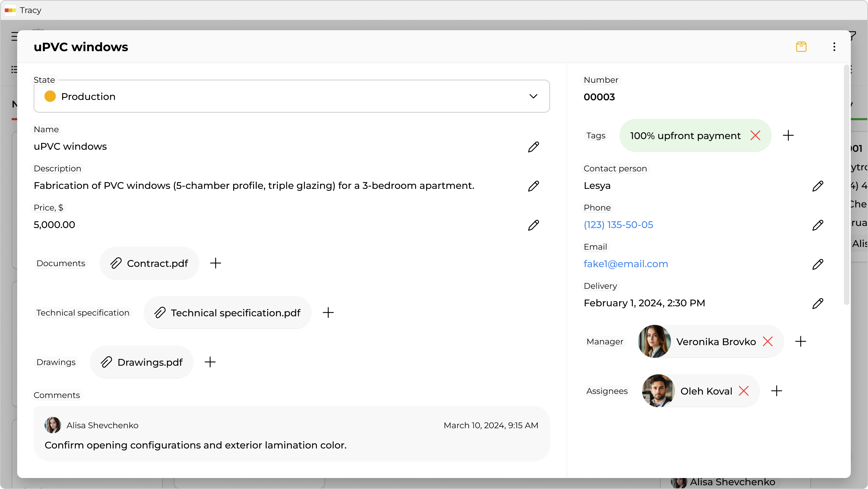Remove Oleh Koval from assignees
Screen dimensions: 868x489
click(743, 391)
